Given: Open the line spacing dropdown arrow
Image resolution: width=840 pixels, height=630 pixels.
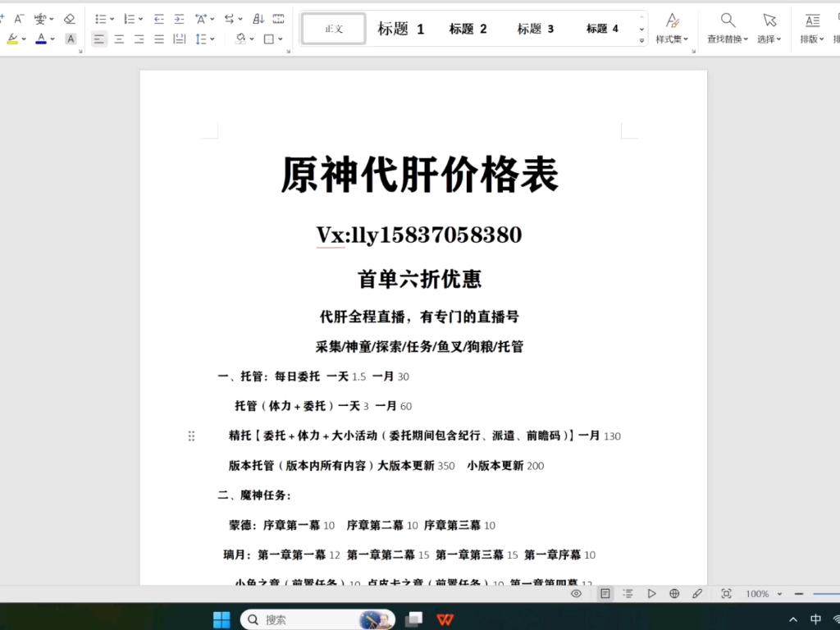Looking at the screenshot, I should tap(212, 39).
